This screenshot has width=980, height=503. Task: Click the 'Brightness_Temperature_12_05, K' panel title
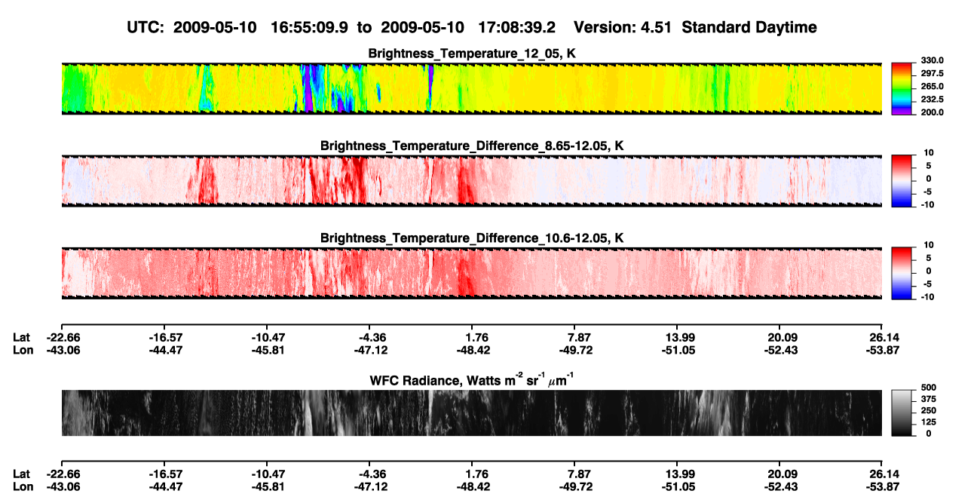pyautogui.click(x=471, y=53)
